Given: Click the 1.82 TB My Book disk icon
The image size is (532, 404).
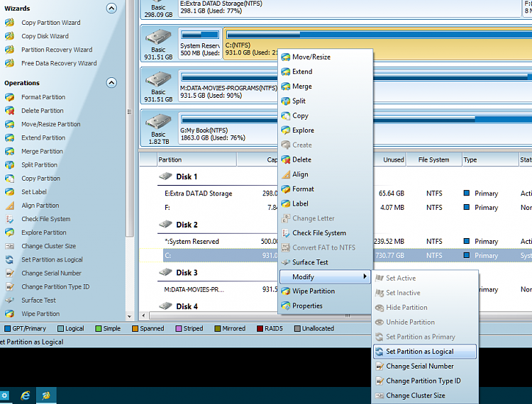Looking at the screenshot, I should (x=158, y=122).
